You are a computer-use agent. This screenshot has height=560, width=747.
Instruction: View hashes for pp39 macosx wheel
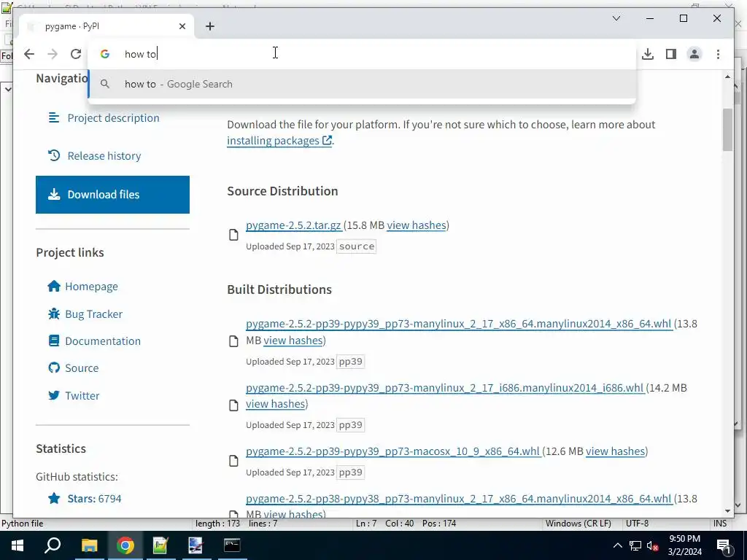click(x=616, y=451)
